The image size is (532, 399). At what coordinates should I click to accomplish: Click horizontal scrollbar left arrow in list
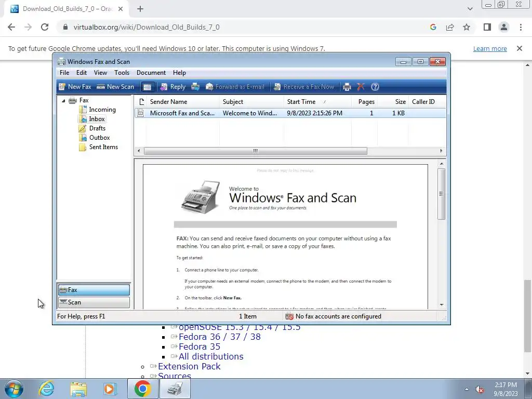(138, 151)
